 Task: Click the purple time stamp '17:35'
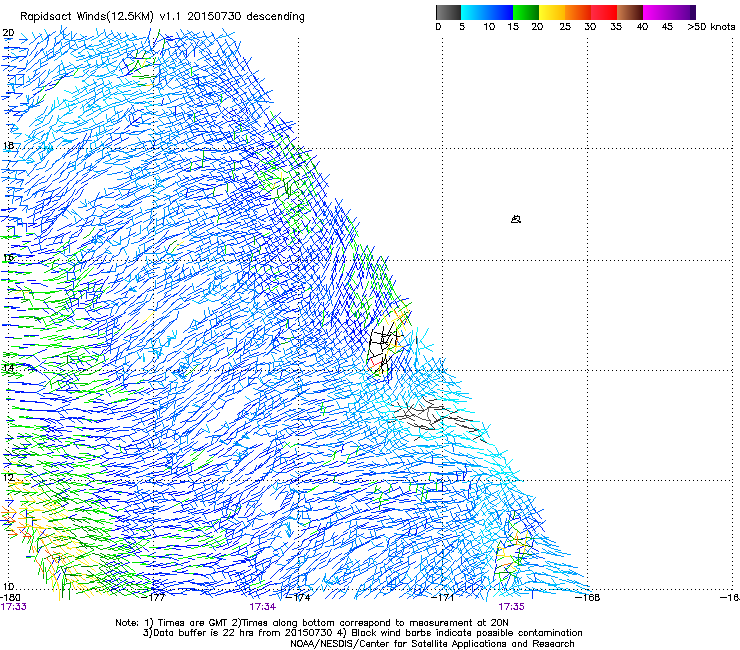(x=512, y=607)
